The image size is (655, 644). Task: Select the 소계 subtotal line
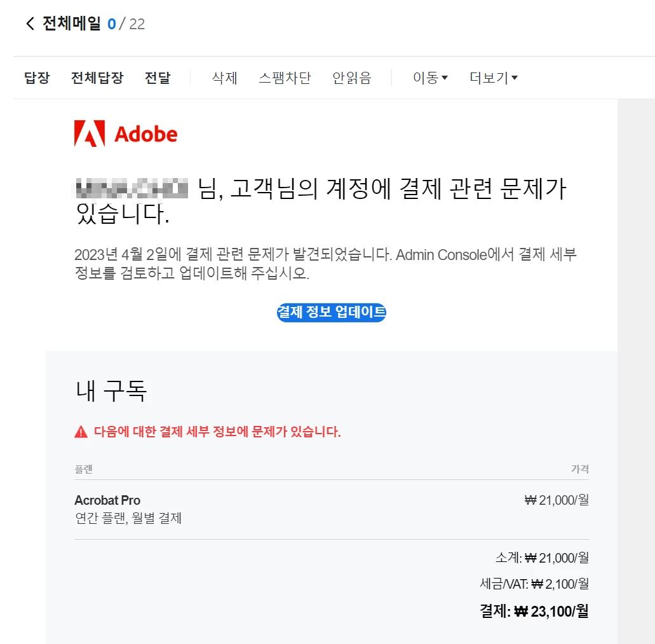542,558
